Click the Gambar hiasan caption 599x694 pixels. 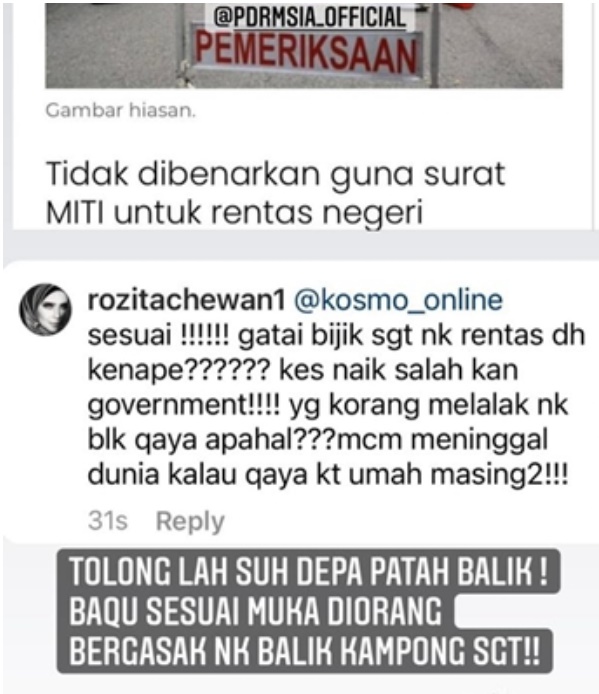coord(120,110)
